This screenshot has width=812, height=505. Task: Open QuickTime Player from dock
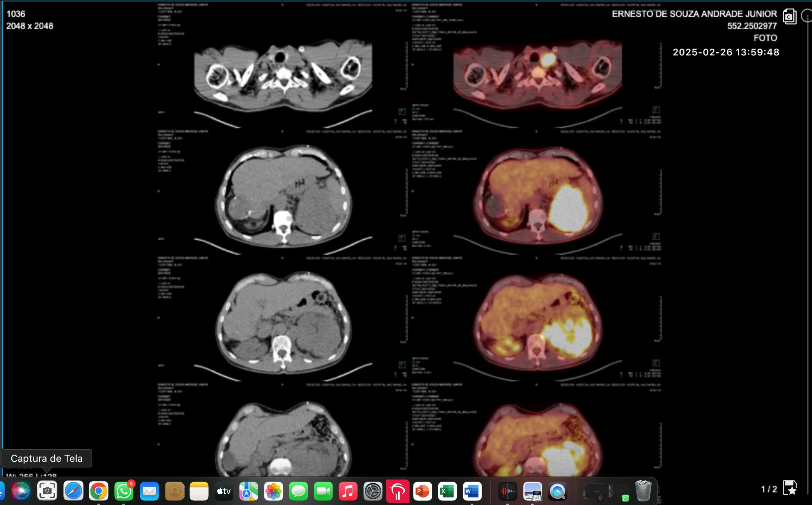point(558,491)
